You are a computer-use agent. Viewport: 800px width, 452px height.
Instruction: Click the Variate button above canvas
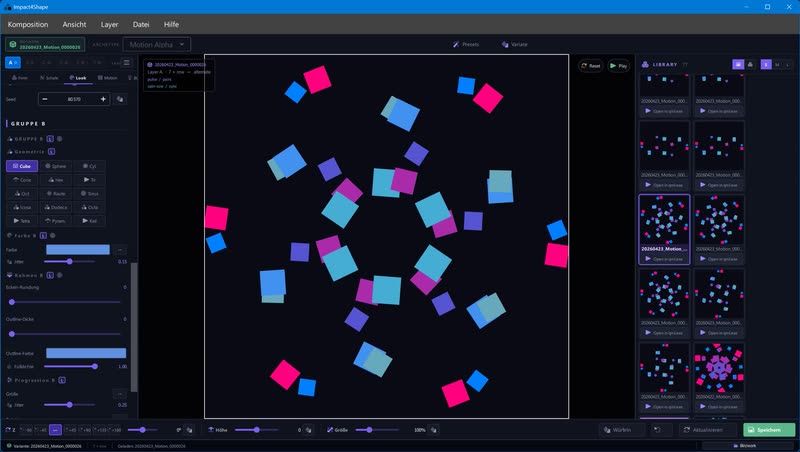[514, 44]
